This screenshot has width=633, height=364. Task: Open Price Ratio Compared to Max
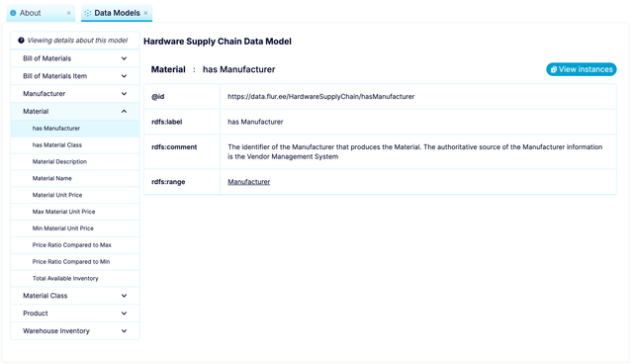click(x=75, y=245)
